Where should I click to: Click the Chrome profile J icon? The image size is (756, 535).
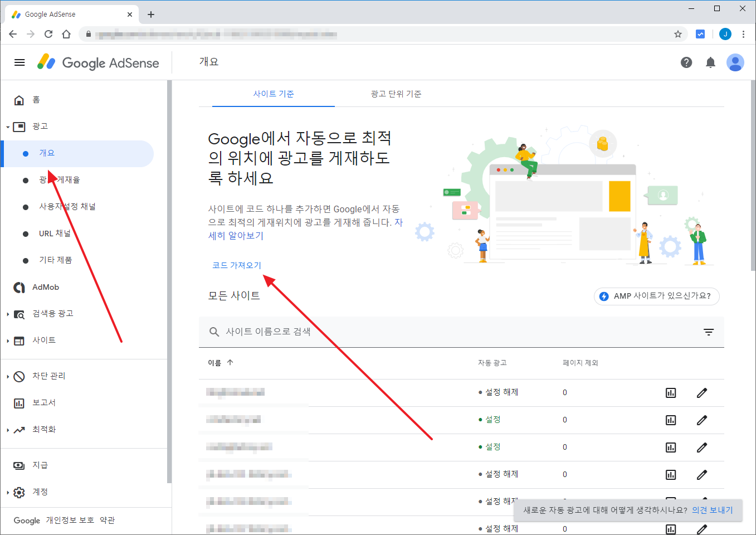click(725, 34)
